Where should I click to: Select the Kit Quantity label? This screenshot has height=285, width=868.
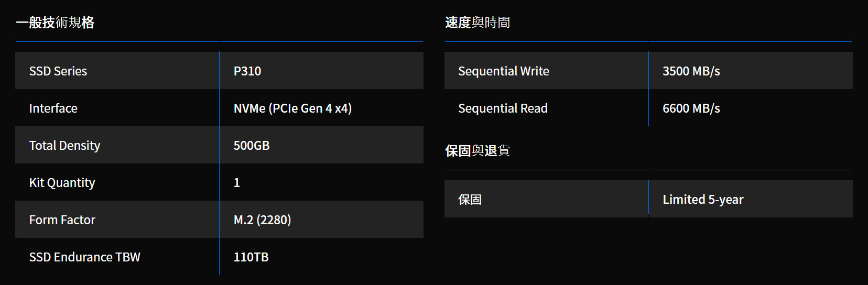[62, 183]
